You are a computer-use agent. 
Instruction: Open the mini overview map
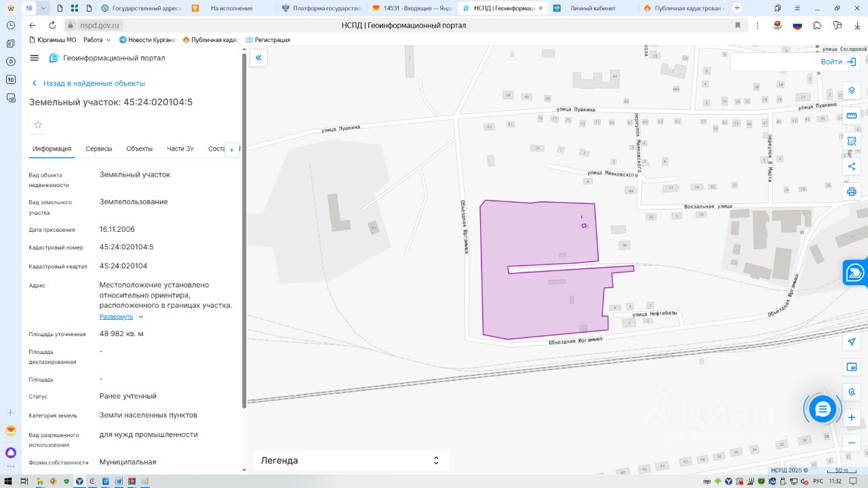(x=852, y=367)
